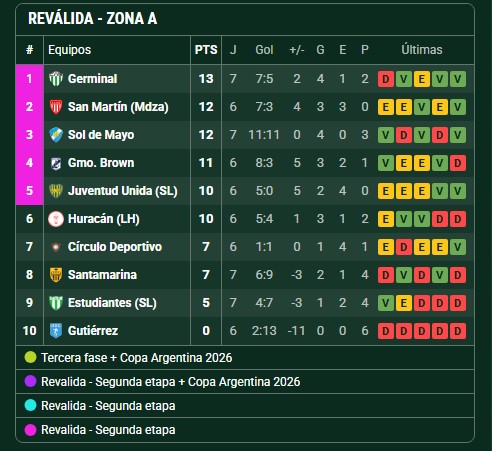This screenshot has width=492, height=451.
Task: Sort table by PTS column header
Action: tap(206, 50)
